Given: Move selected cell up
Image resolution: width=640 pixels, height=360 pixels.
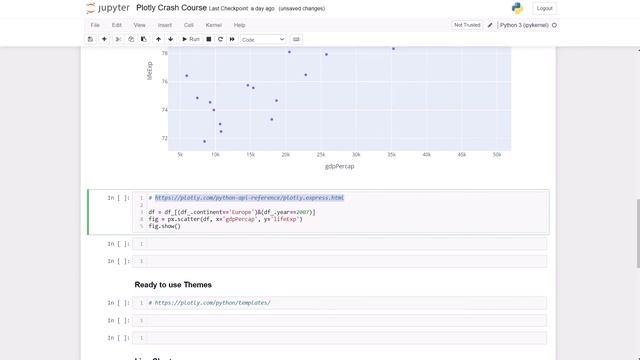Looking at the screenshot, I should click(158, 39).
